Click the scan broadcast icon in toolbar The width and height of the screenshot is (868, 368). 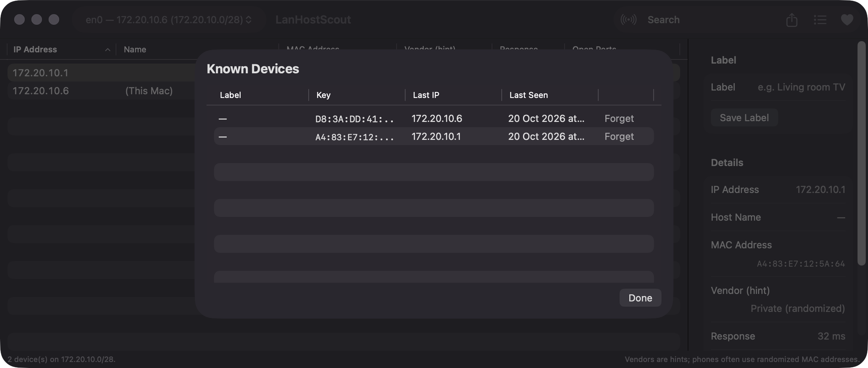(628, 19)
